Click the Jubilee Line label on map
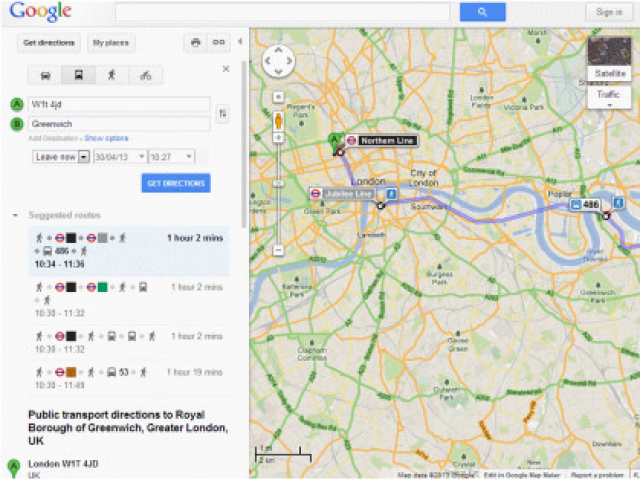 click(342, 194)
